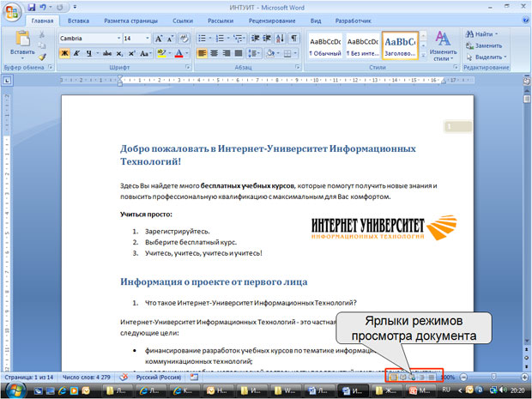
Task: Toggle underline (Ч) formatting
Action: coord(89,53)
